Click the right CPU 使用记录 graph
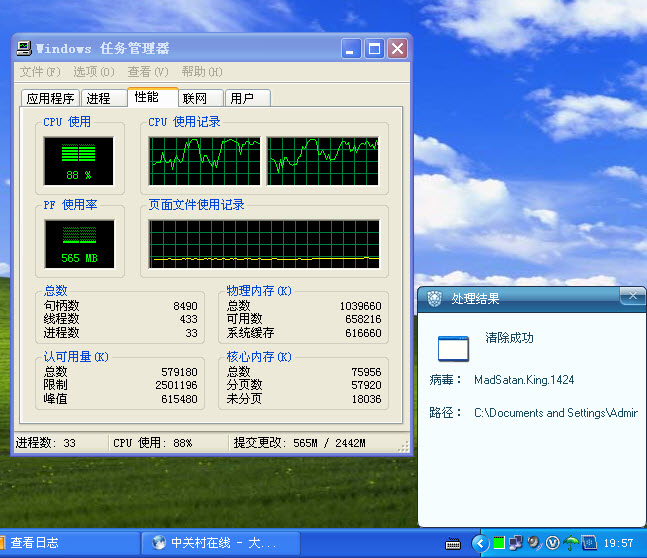Viewport: 647px width, 558px height. [323, 161]
